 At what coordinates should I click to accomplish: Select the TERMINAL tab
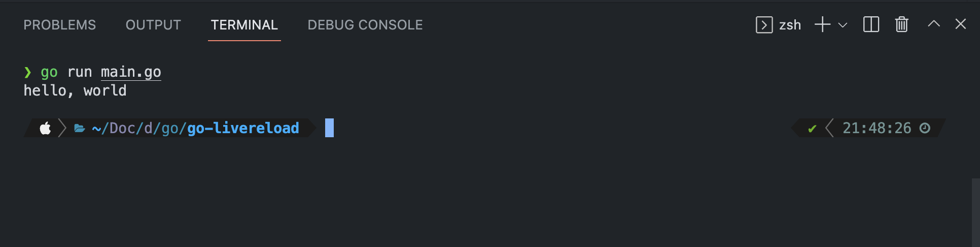point(244,25)
